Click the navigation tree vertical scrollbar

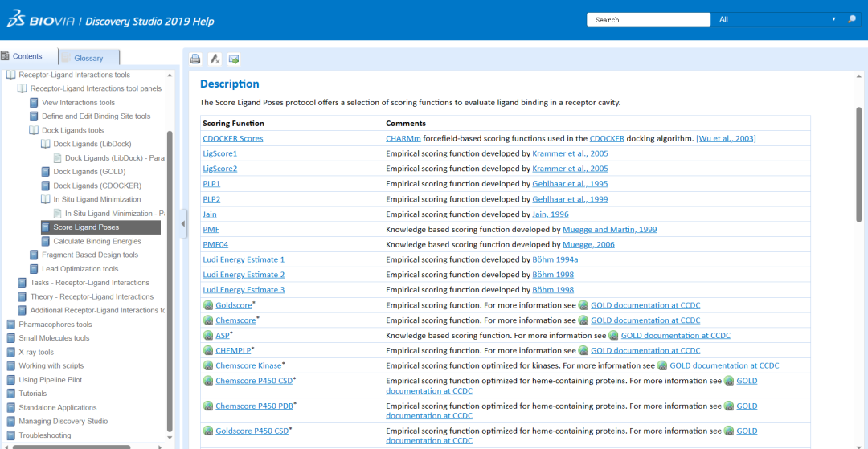(x=170, y=281)
